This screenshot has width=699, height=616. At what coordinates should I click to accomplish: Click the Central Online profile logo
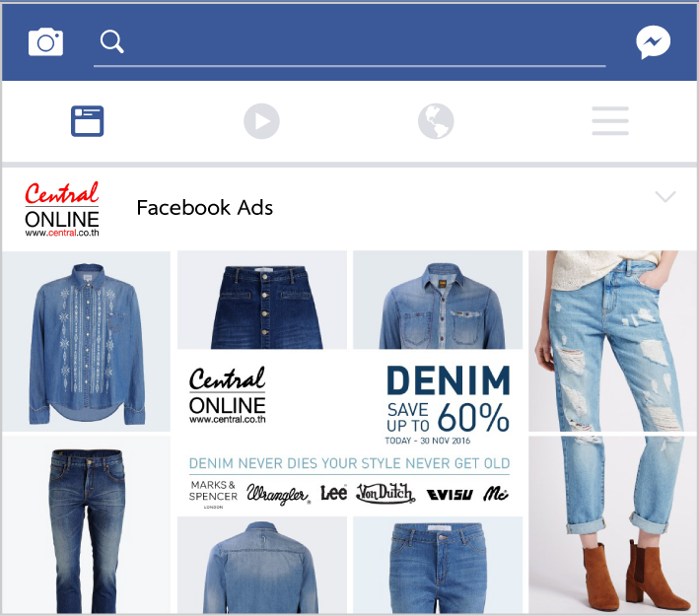62,209
